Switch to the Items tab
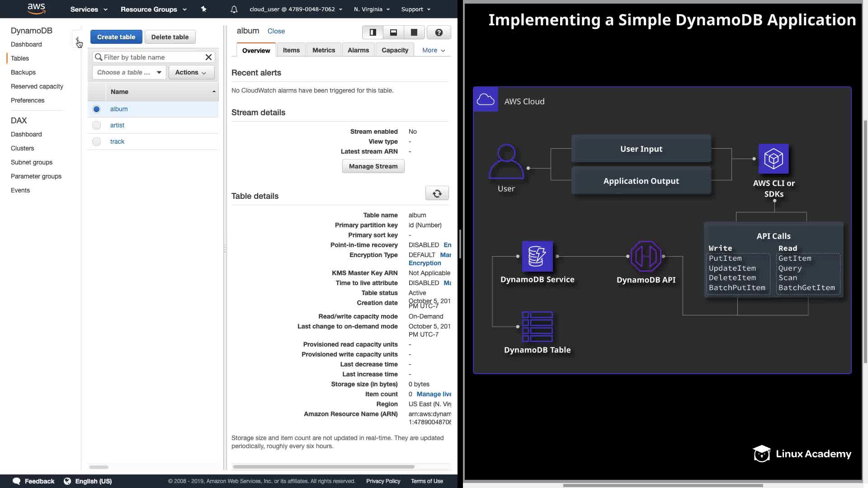868x488 pixels. pyautogui.click(x=291, y=50)
